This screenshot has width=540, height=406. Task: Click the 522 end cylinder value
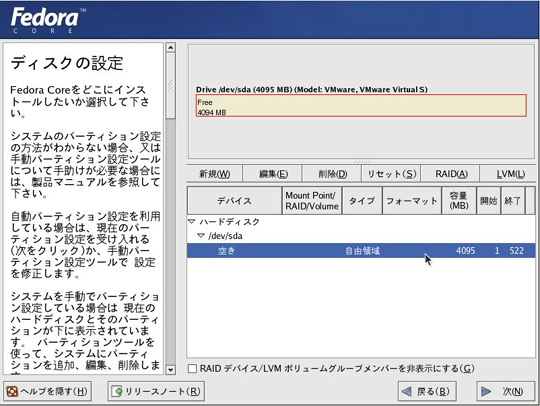tap(517, 251)
